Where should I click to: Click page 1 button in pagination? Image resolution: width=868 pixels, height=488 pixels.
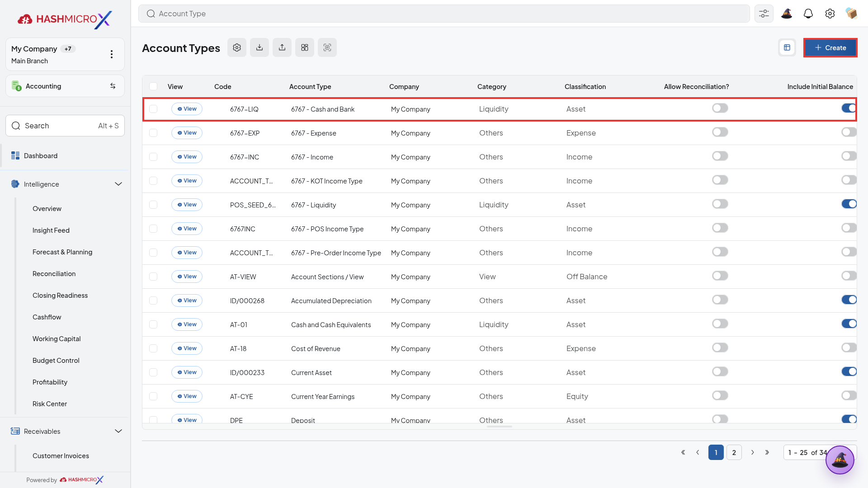click(716, 452)
